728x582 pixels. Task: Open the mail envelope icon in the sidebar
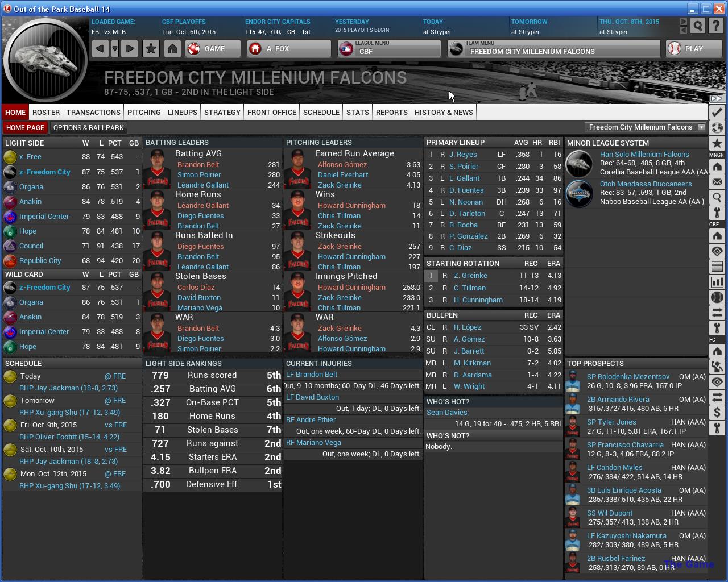pos(717,182)
